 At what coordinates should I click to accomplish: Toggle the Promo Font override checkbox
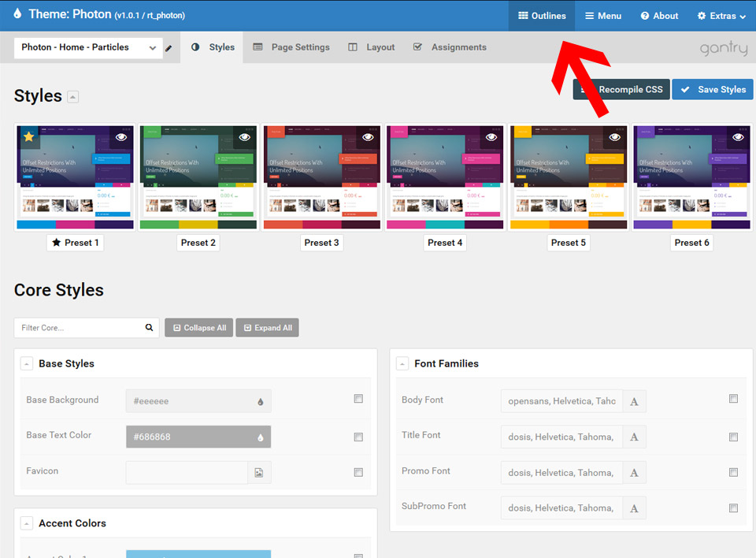click(x=733, y=472)
